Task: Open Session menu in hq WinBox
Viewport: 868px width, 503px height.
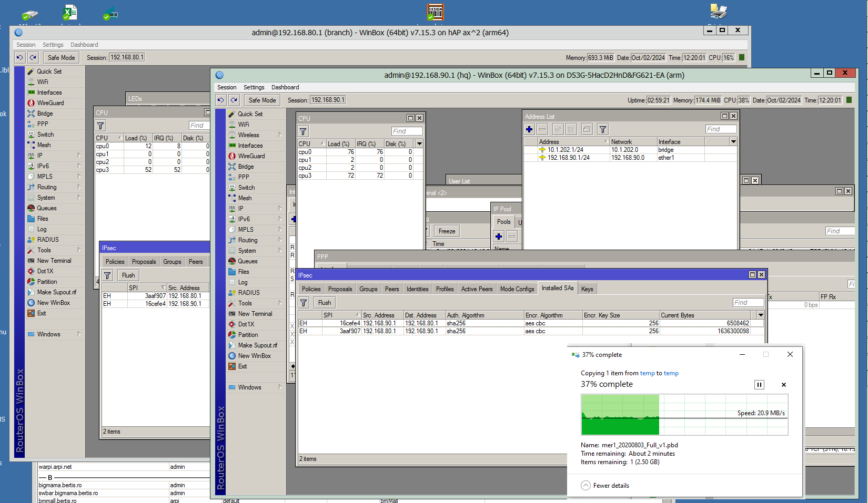Action: point(227,87)
